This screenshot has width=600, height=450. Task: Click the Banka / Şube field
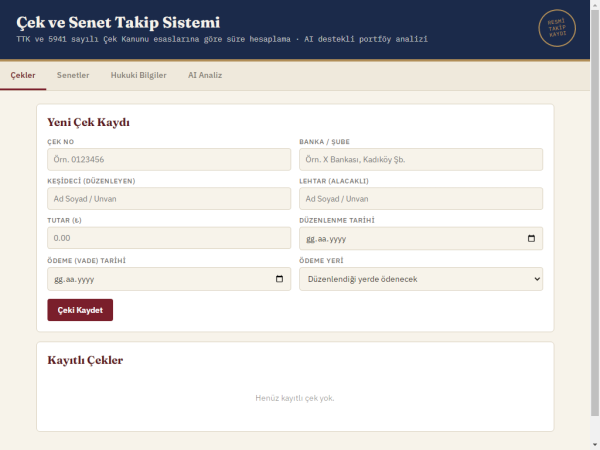tap(421, 160)
